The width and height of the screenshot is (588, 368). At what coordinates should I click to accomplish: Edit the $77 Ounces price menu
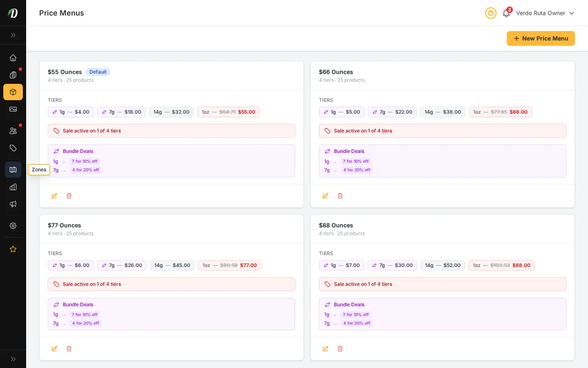coord(54,349)
